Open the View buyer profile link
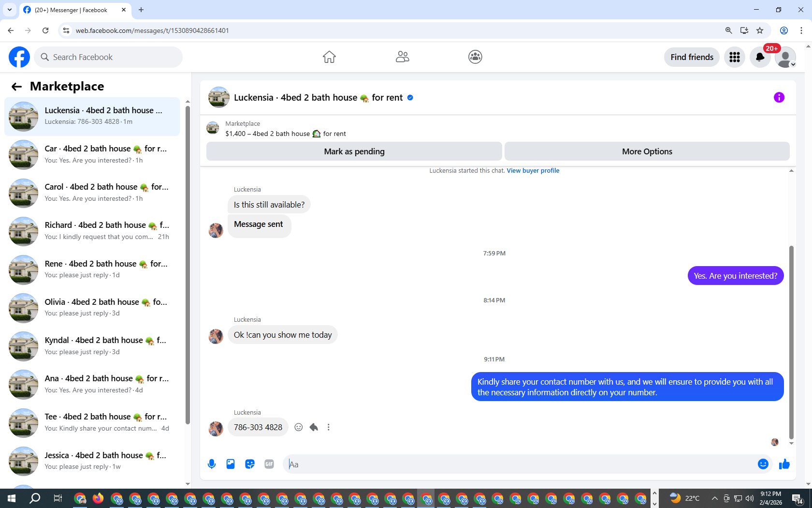The image size is (812, 508). point(533,170)
